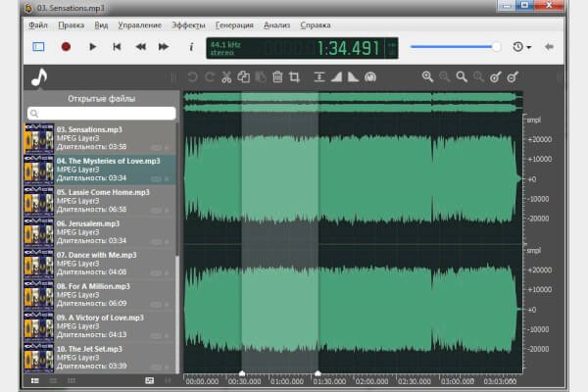Screen dimensions: 588x392
Task: Cut the selected audio with scissors
Action: [x=226, y=77]
